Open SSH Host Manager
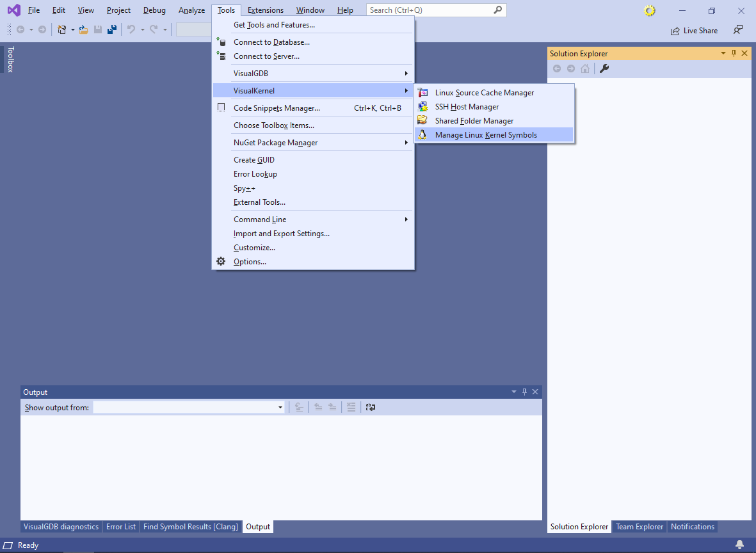Viewport: 756px width, 553px height. [494, 106]
